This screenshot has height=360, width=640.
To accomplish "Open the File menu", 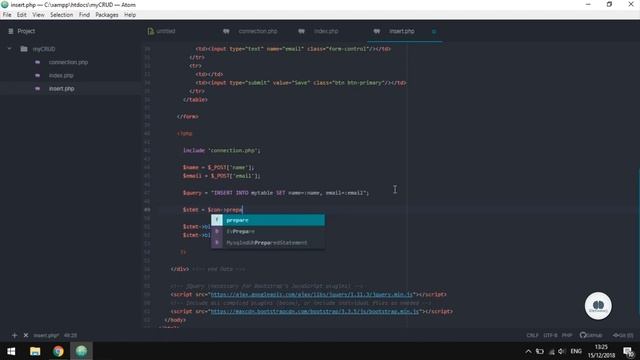I will point(7,15).
